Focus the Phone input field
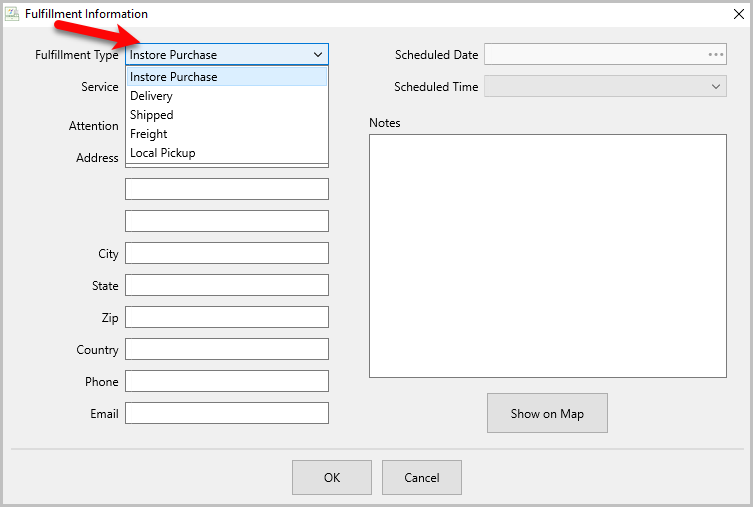The width and height of the screenshot is (753, 507). (x=227, y=381)
